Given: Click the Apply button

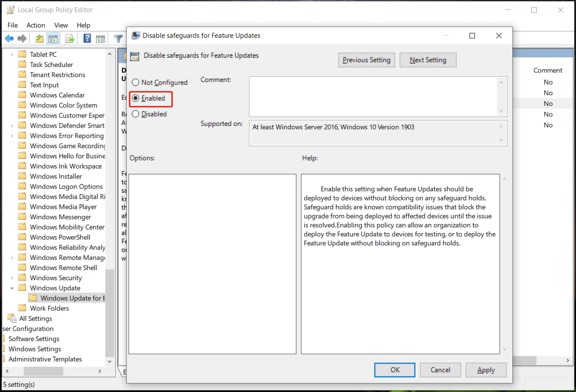Looking at the screenshot, I should (x=486, y=370).
